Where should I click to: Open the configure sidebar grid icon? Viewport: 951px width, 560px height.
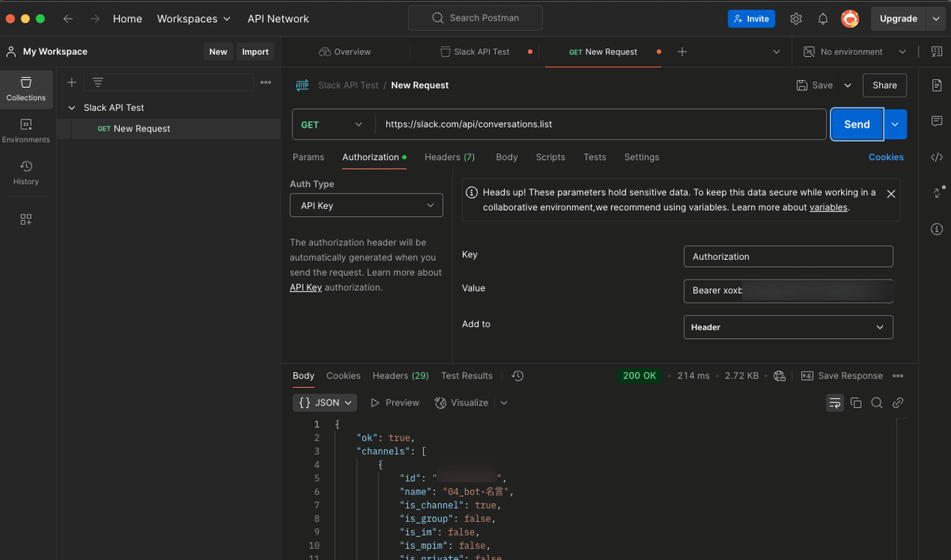point(26,219)
